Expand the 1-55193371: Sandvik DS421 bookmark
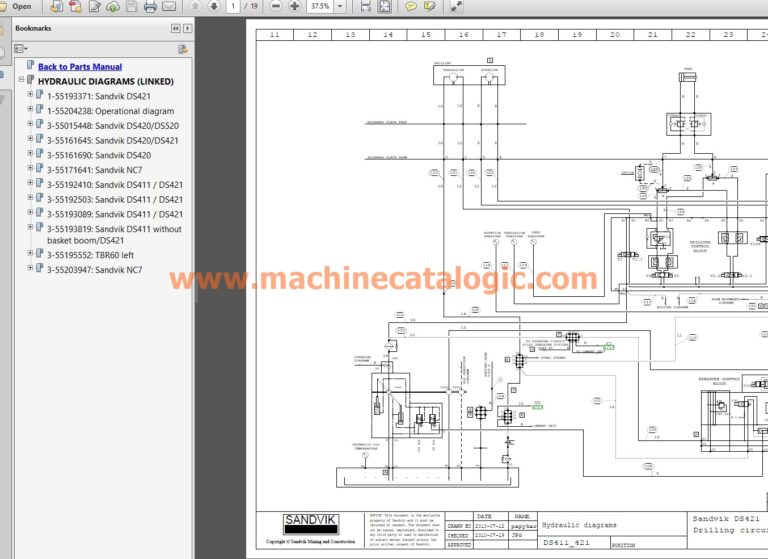Screen dimensions: 768x559 pyautogui.click(x=30, y=96)
